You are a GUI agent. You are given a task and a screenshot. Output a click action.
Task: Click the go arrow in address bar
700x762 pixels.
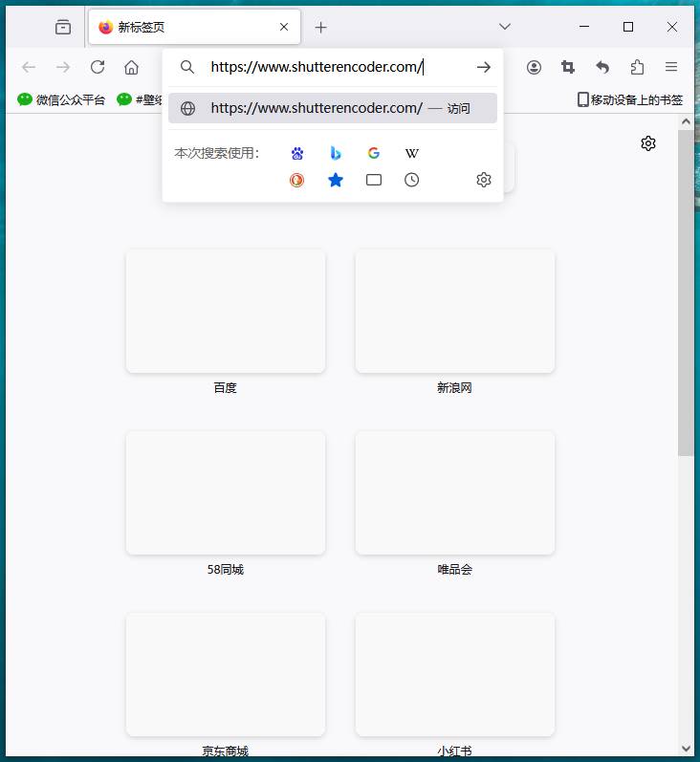[x=484, y=67]
